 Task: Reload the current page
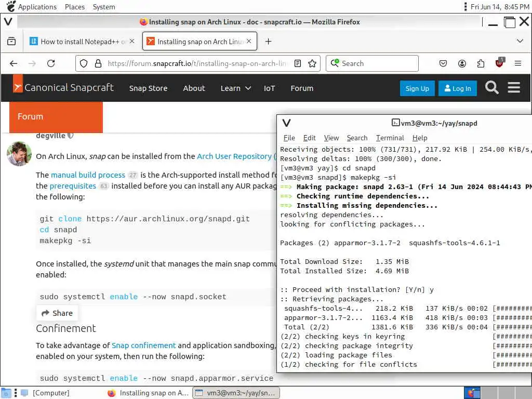51,63
